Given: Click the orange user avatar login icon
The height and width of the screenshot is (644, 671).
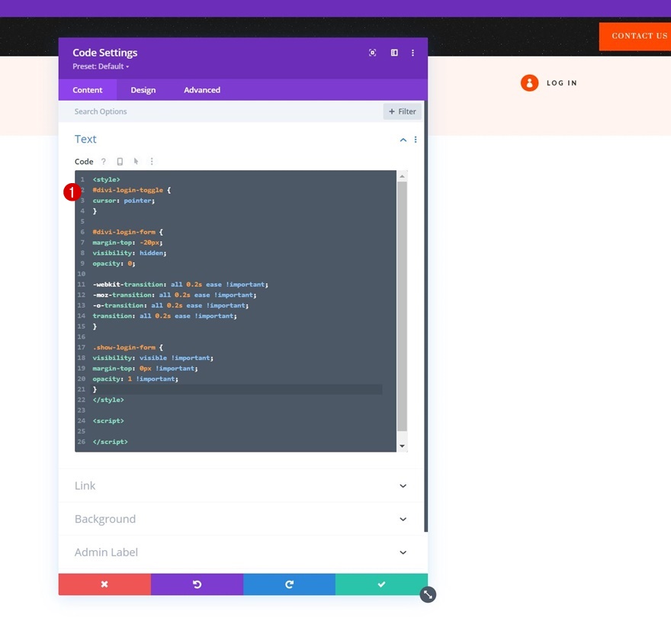Looking at the screenshot, I should (x=529, y=83).
